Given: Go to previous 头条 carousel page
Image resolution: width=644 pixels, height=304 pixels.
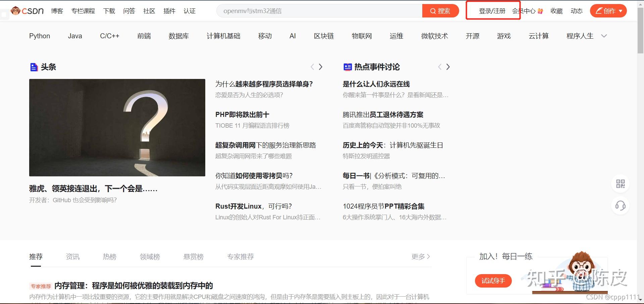Looking at the screenshot, I should 312,67.
